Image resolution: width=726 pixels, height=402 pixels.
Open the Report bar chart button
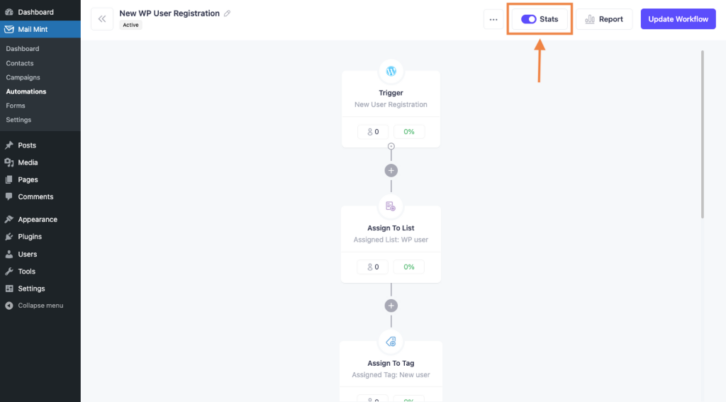click(x=604, y=19)
